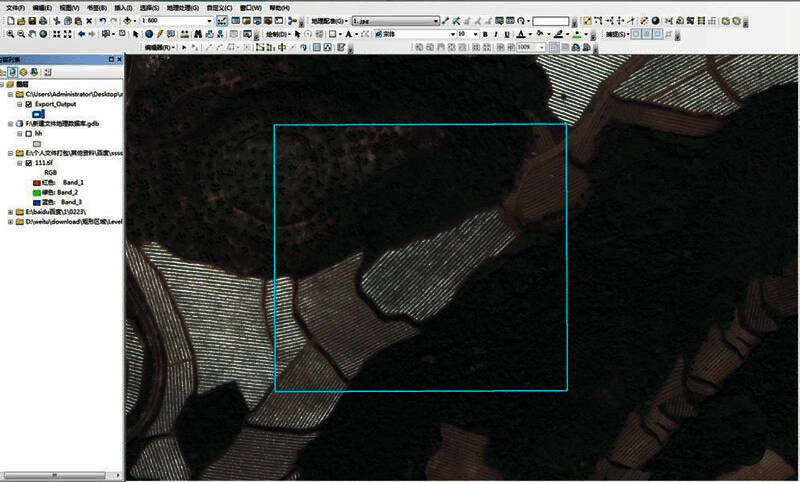Open the 文件(F) menu
The width and height of the screenshot is (800, 482).
15,7
